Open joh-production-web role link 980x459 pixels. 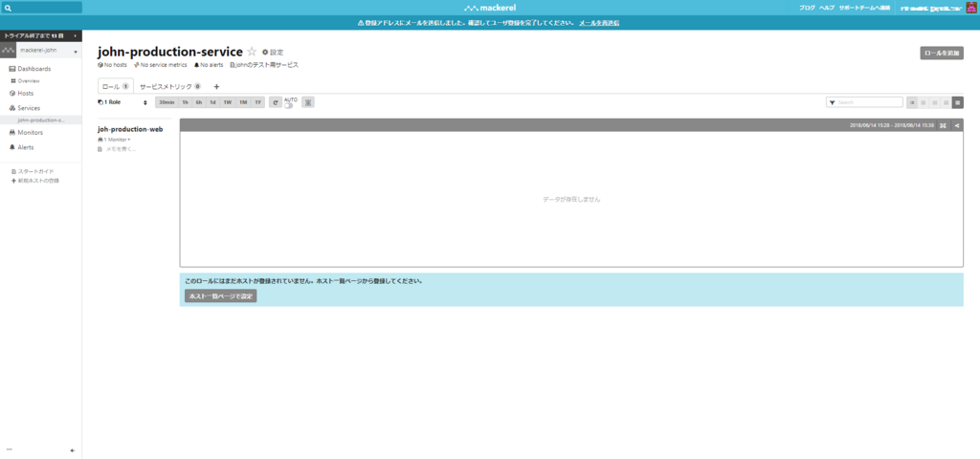(x=130, y=129)
